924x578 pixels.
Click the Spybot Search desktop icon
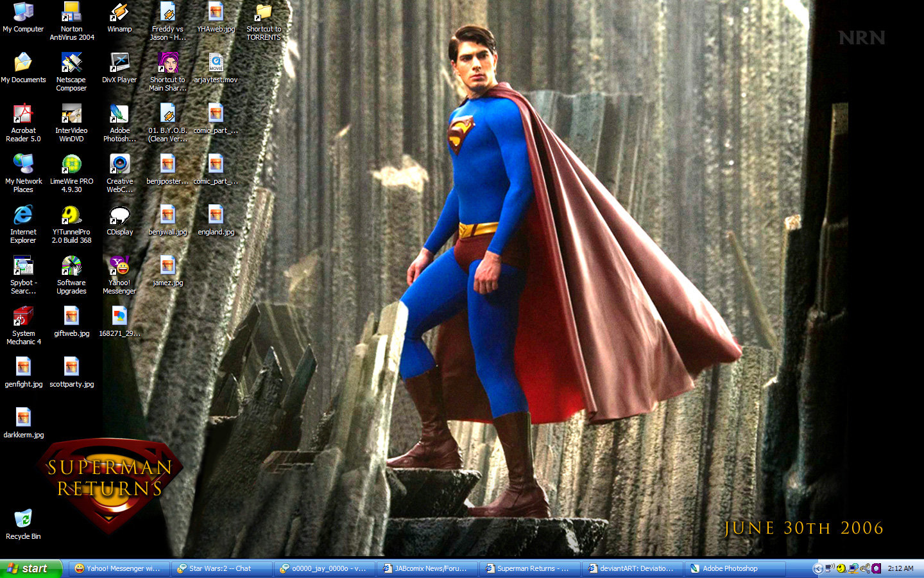coord(23,267)
